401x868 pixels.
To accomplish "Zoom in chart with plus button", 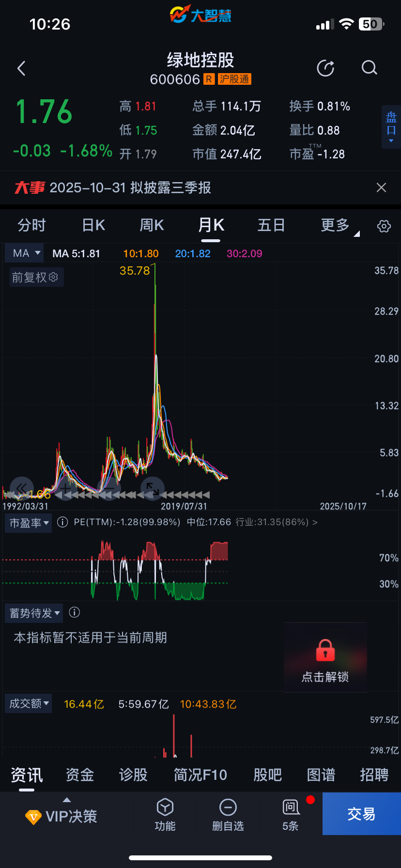I will click(65, 488).
